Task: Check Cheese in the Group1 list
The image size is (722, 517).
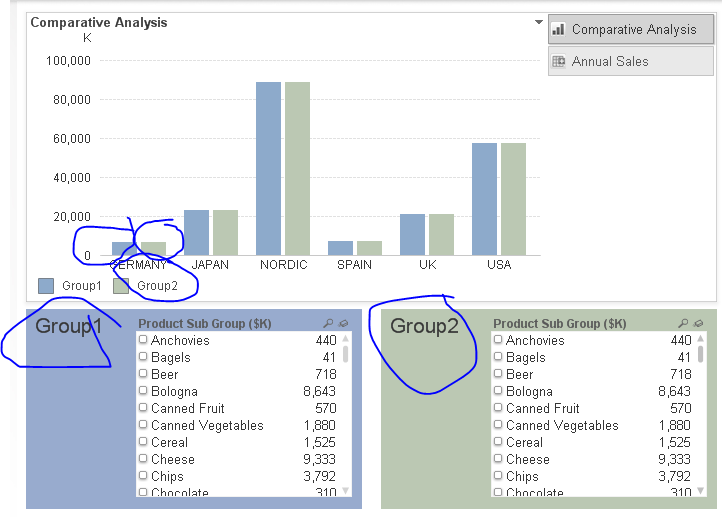Action: (x=143, y=459)
